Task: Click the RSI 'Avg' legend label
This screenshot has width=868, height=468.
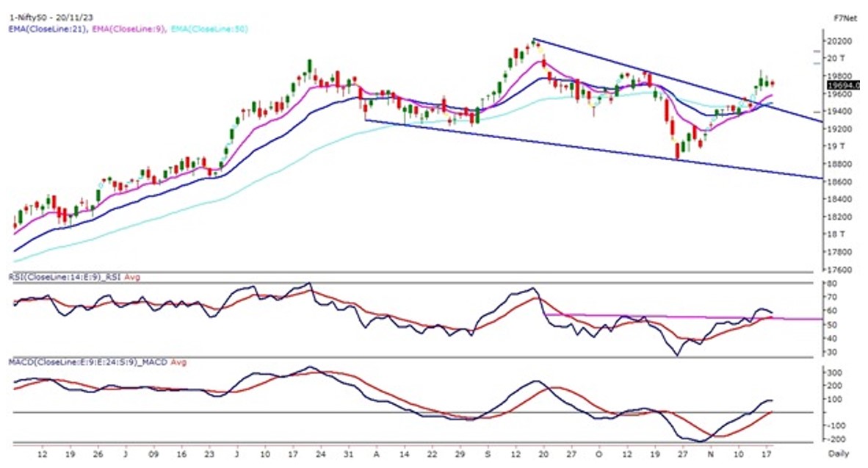Action: tap(132, 277)
